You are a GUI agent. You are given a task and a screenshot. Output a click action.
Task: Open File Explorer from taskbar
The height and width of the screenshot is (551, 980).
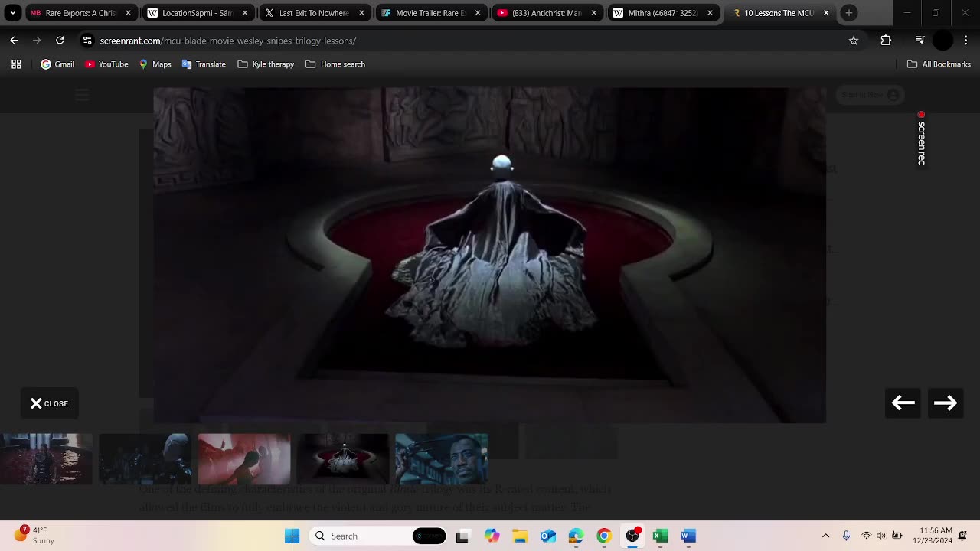click(520, 536)
